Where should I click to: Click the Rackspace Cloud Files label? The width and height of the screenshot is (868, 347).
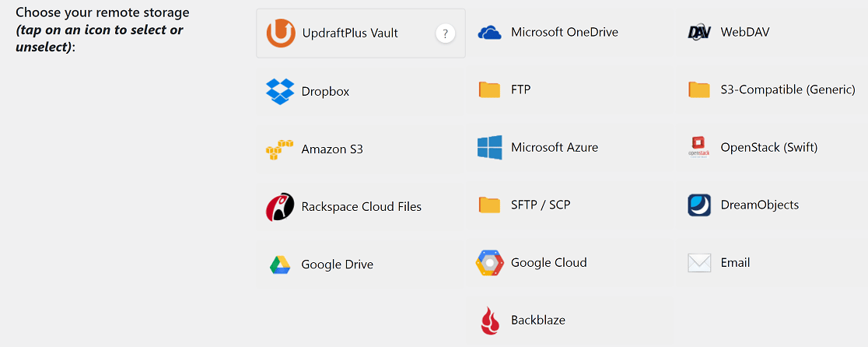362,207
